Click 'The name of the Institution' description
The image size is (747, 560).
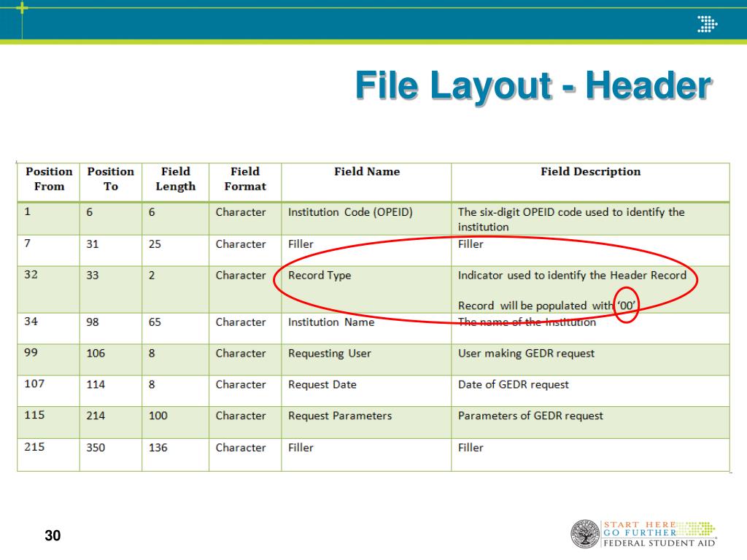pos(527,322)
